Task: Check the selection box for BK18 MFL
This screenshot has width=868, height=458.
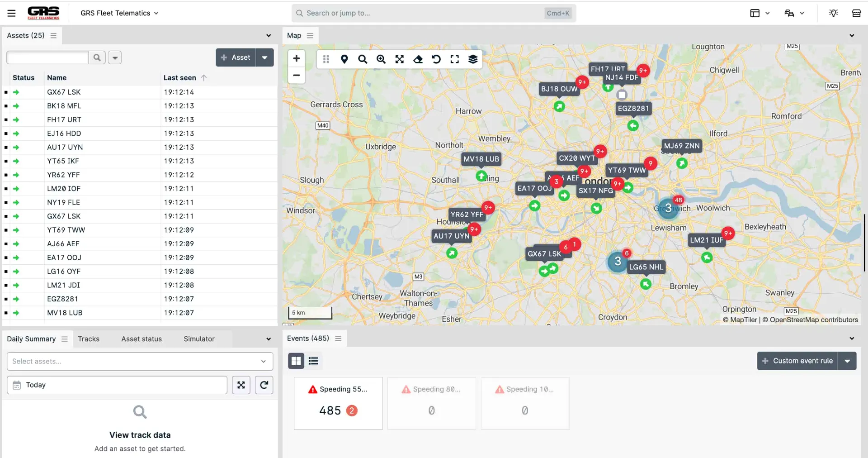Action: [5, 106]
